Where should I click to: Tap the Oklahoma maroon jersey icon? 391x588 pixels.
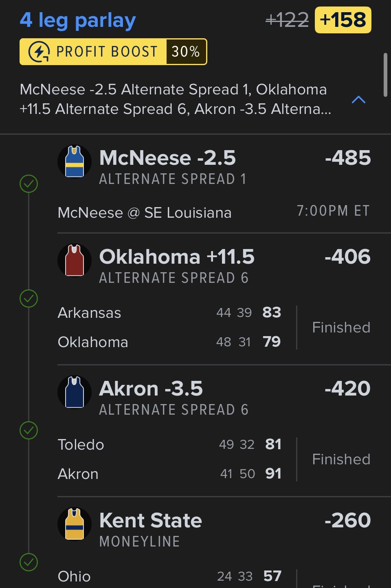75,260
